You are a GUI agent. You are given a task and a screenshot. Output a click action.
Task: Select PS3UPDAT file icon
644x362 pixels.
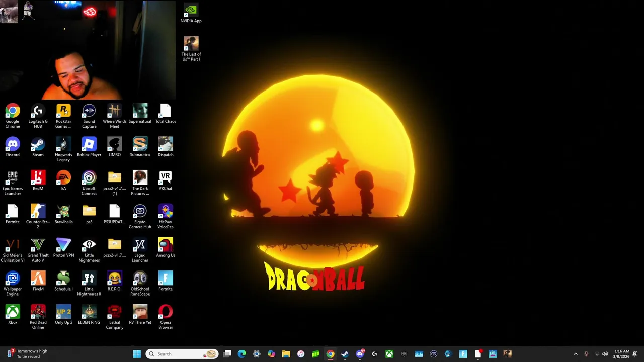pos(114,214)
